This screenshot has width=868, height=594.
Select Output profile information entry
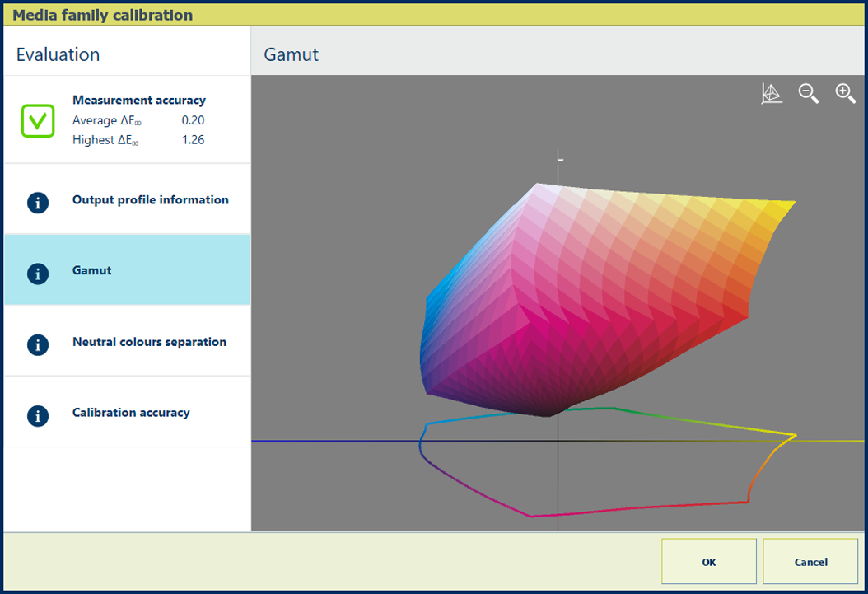point(151,199)
